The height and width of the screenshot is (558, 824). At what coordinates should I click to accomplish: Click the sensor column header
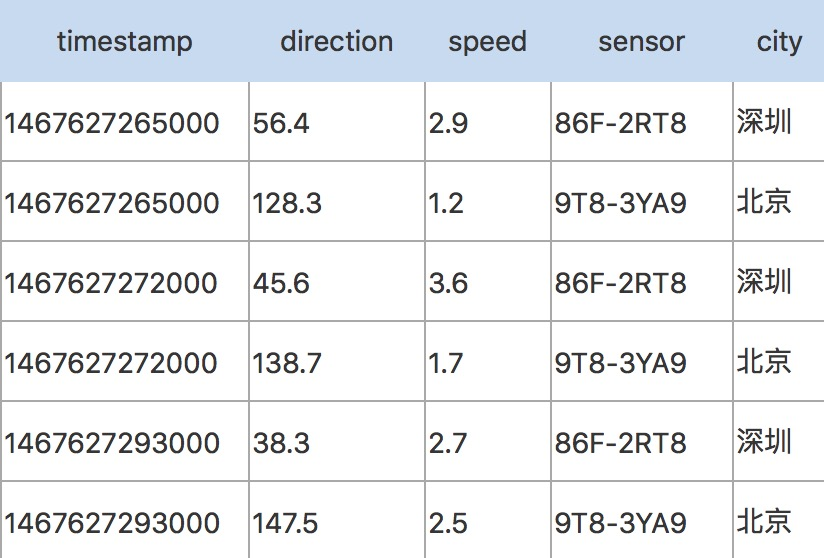[641, 42]
